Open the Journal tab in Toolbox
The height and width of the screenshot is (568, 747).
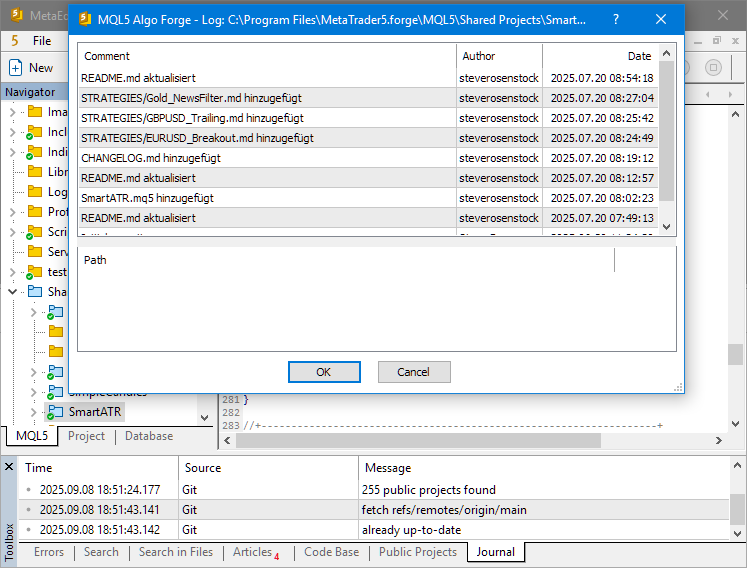point(495,552)
